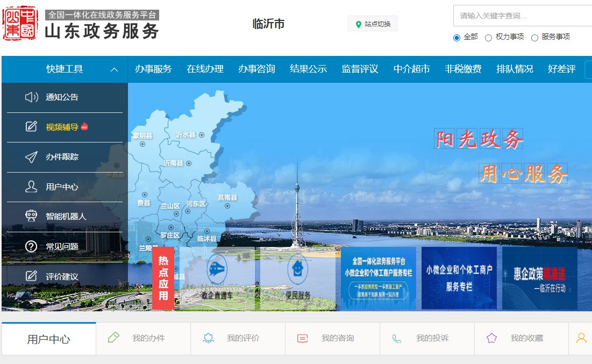Click the purple star icon for 我的收藏
Image resolution: width=592 pixels, height=364 pixels.
(x=491, y=338)
